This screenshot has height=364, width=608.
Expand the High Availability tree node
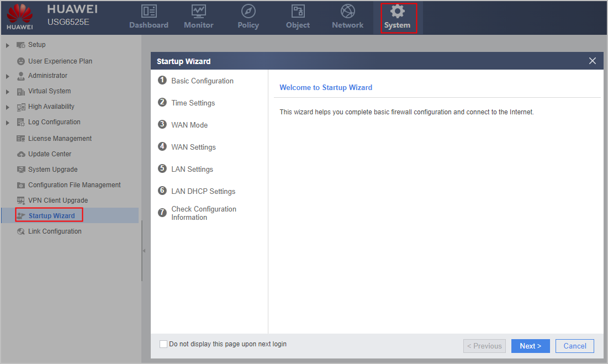7,107
